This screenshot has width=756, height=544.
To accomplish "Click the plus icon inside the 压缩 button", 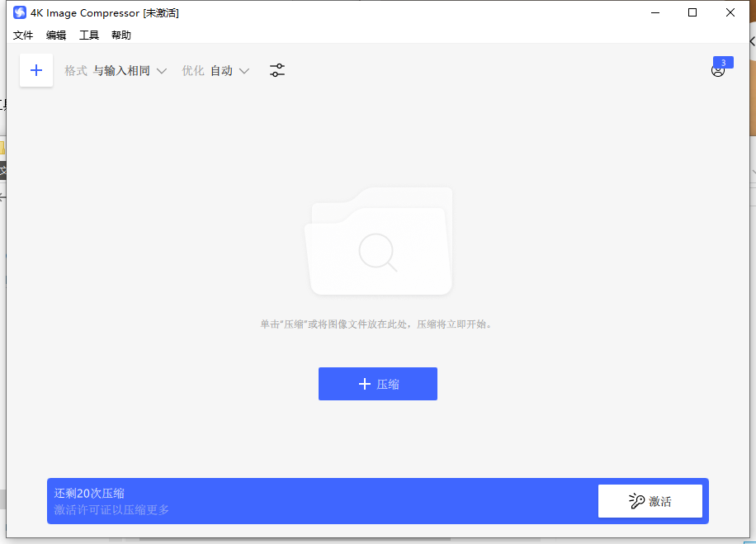I will pyautogui.click(x=364, y=384).
